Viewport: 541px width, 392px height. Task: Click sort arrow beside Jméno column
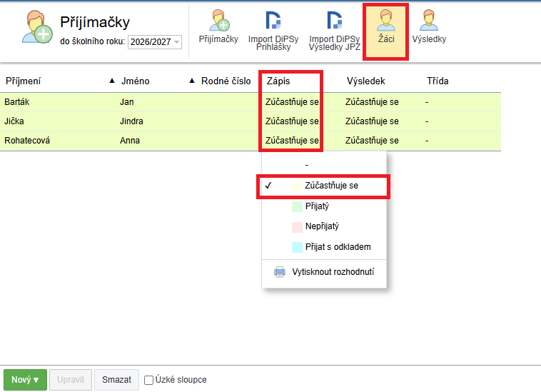tap(192, 81)
